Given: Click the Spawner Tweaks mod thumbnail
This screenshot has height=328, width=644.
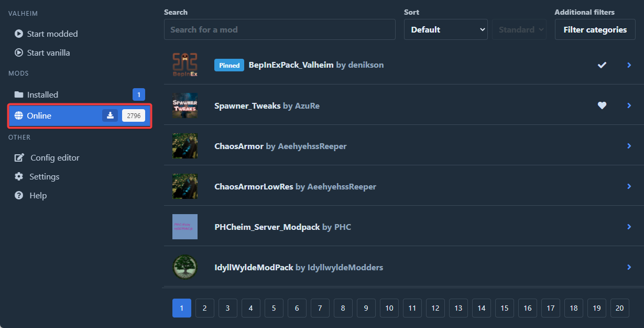Looking at the screenshot, I should pos(185,105).
